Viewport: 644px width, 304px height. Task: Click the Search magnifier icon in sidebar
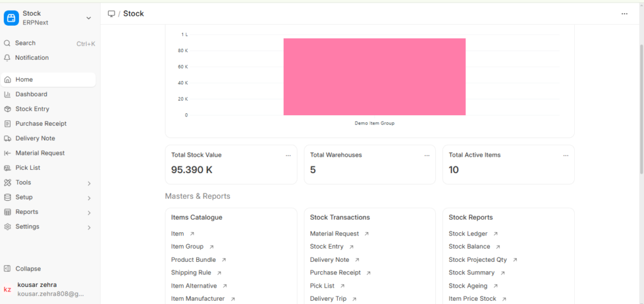tap(8, 43)
